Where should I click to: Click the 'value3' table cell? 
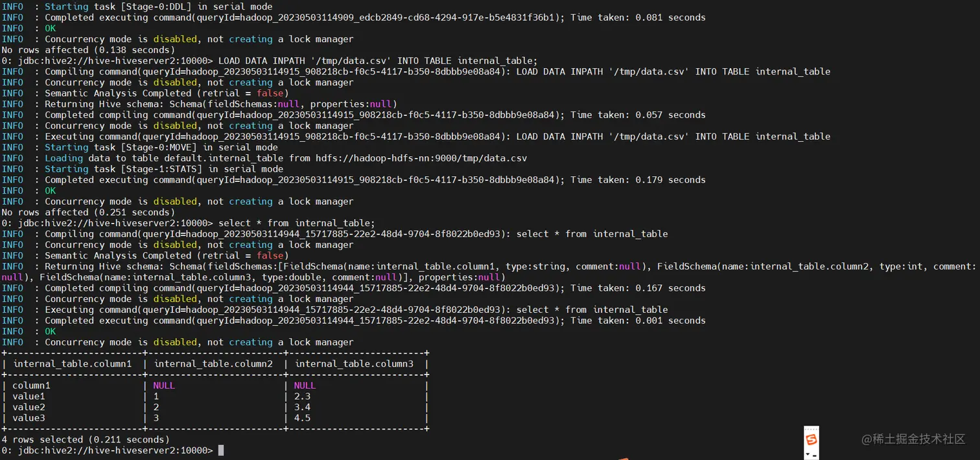click(x=29, y=418)
